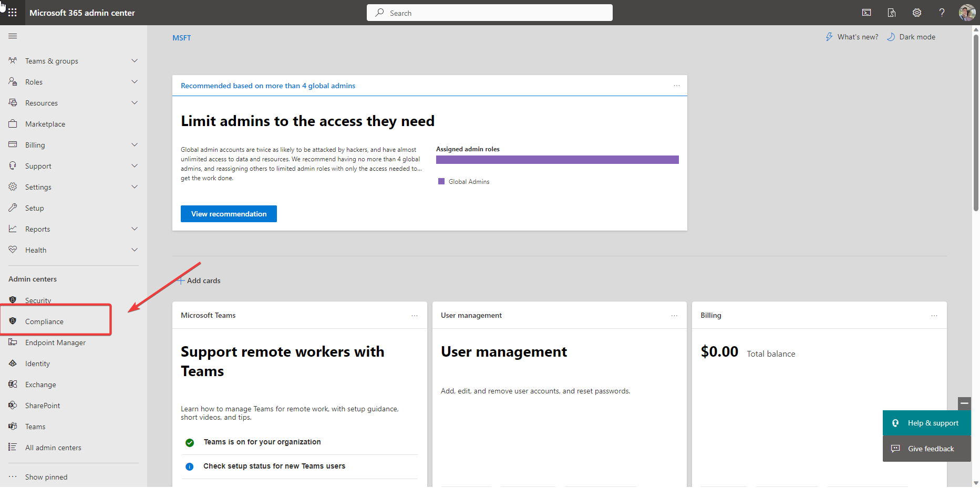Open the settings gear icon in header
This screenshot has width=980, height=488.
(x=917, y=13)
